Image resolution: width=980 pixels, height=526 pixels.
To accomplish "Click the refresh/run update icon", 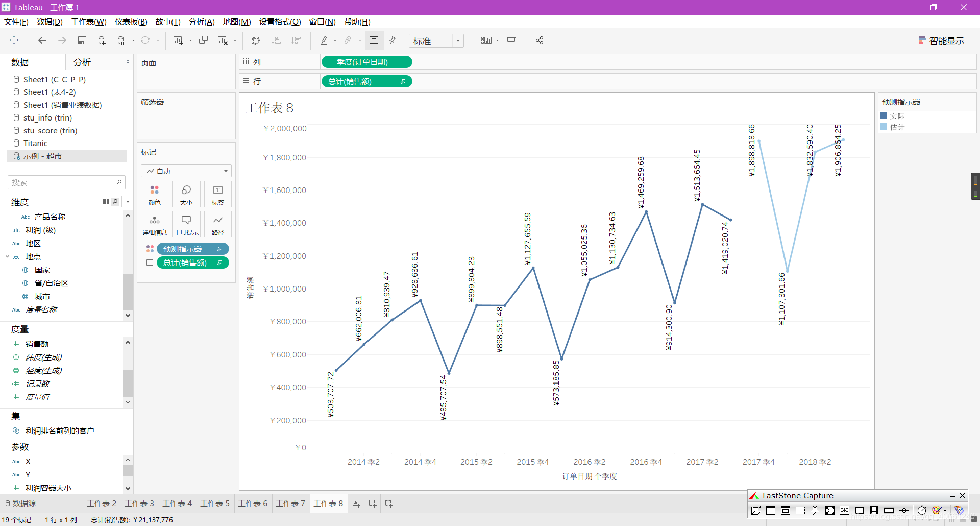I will (x=145, y=40).
